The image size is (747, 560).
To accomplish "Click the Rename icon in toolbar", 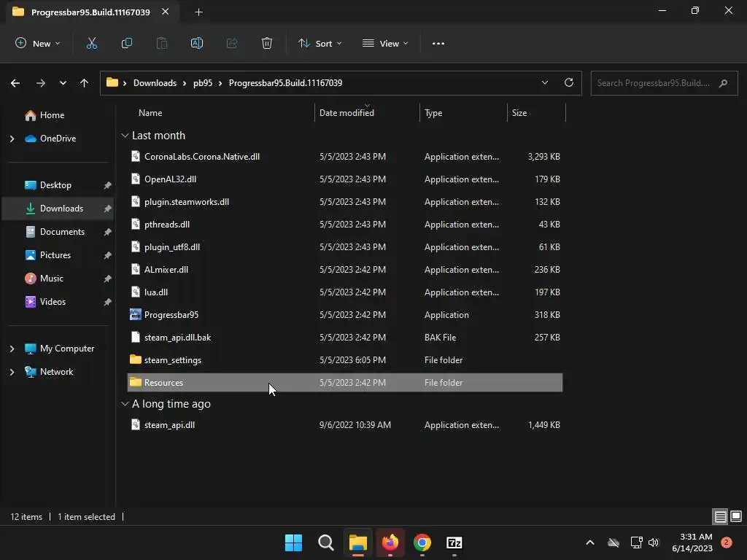I will [197, 43].
